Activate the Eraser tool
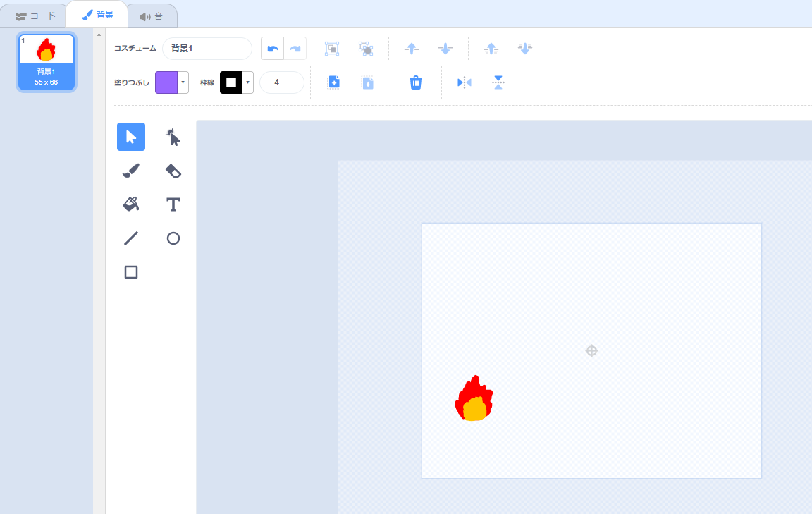The height and width of the screenshot is (514, 812). point(173,171)
